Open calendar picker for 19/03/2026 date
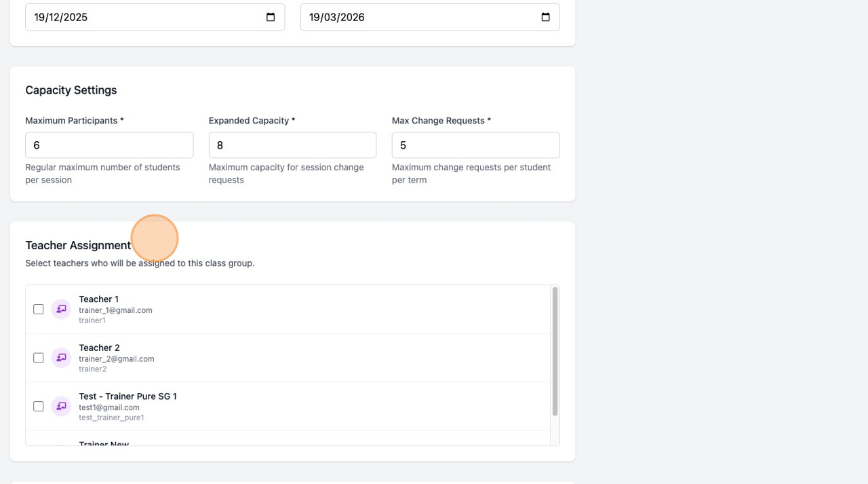Screen dimensions: 868x484 (546, 17)
